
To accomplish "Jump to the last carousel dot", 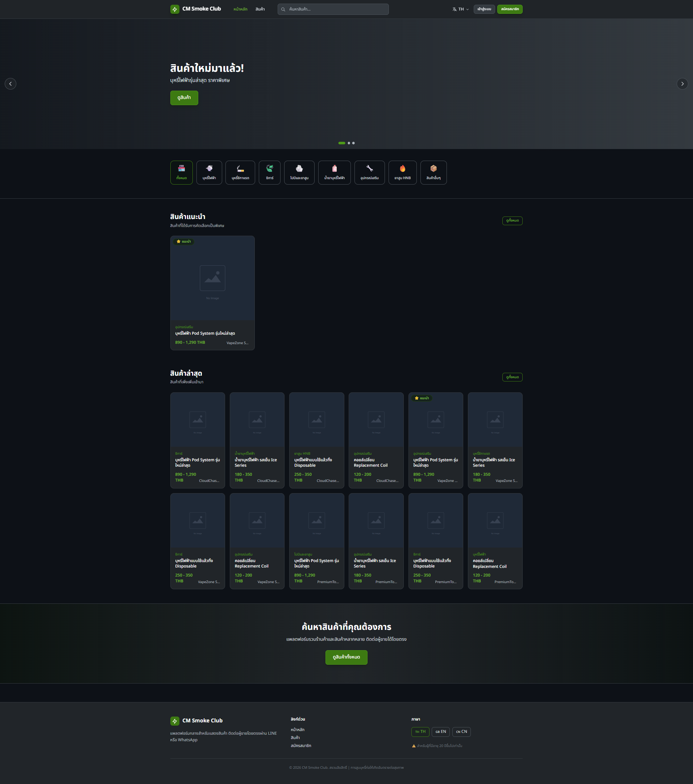I will click(353, 143).
